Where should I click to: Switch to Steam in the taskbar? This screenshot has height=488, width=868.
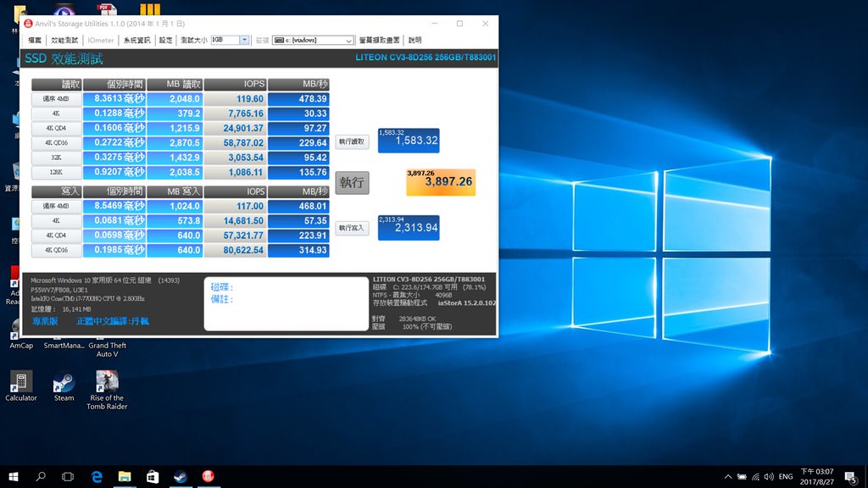180,476
